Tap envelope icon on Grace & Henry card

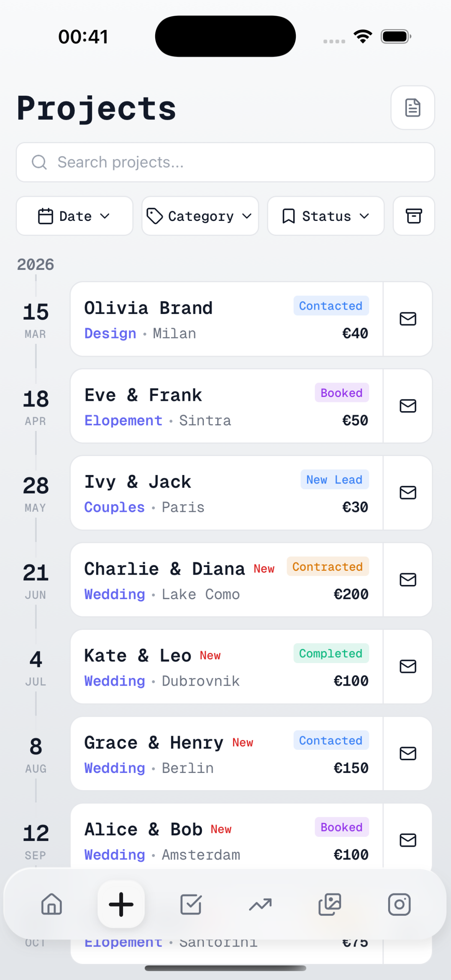tap(408, 753)
